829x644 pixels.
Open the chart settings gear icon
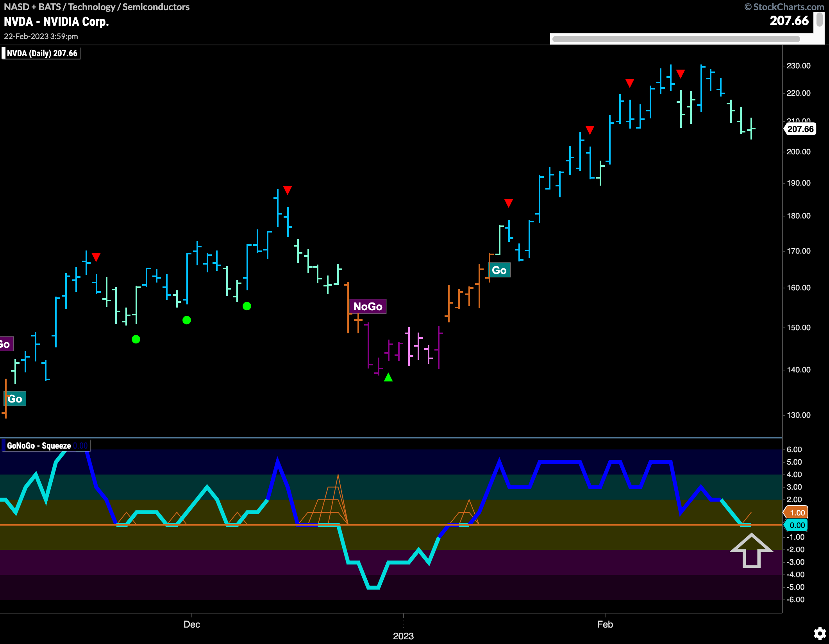click(x=820, y=633)
